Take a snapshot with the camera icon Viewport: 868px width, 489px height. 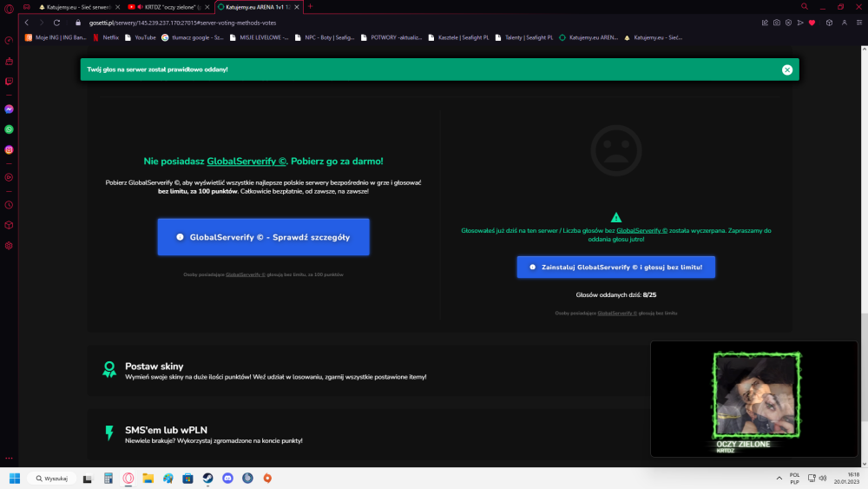click(777, 23)
